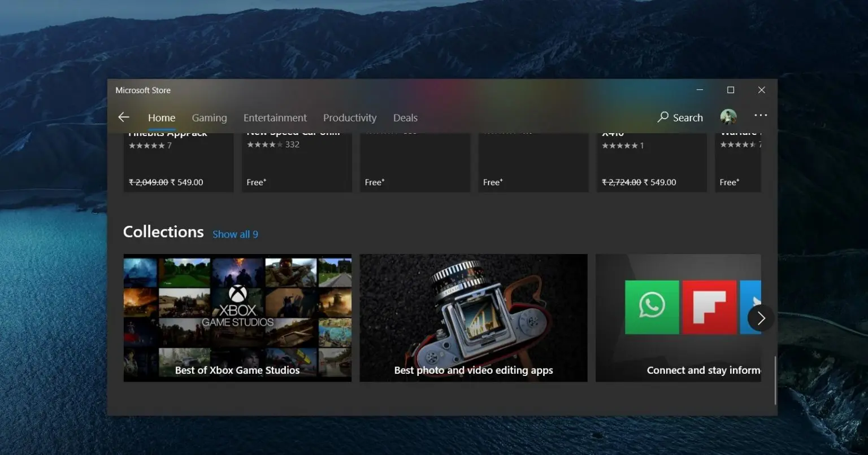Open Connect and stay informed collection
This screenshot has width=868, height=455.
pos(678,318)
